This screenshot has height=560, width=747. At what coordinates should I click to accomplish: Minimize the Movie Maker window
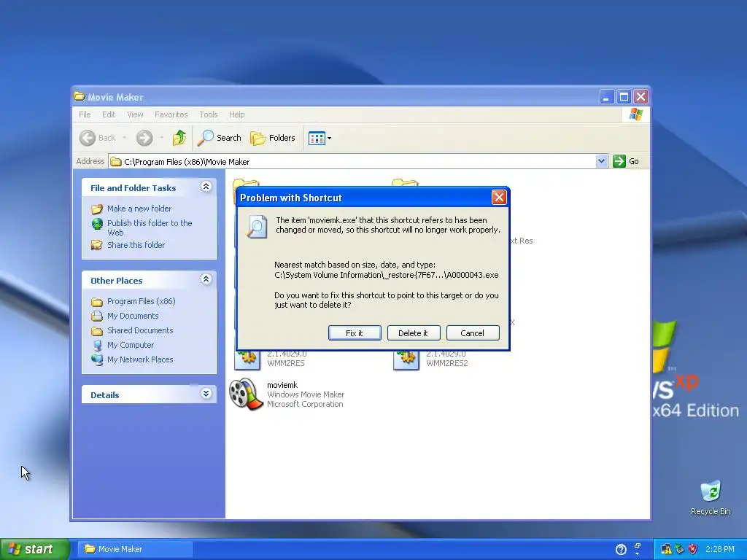point(606,97)
